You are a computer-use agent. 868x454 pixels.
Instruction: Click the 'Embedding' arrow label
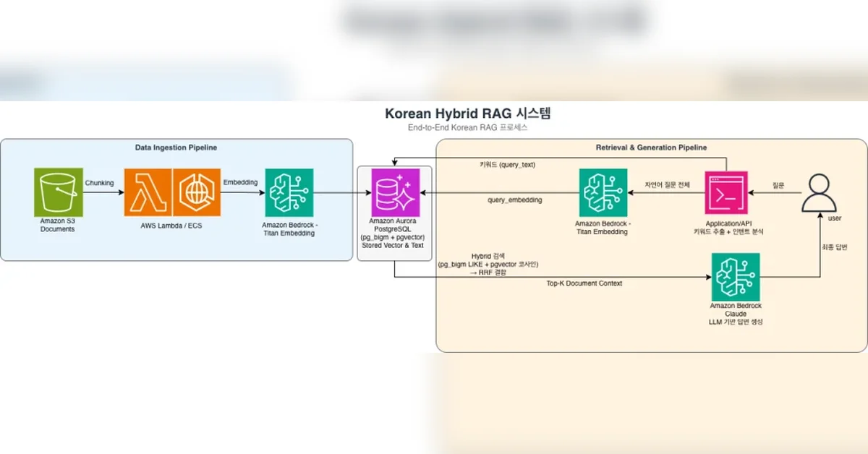pos(240,182)
